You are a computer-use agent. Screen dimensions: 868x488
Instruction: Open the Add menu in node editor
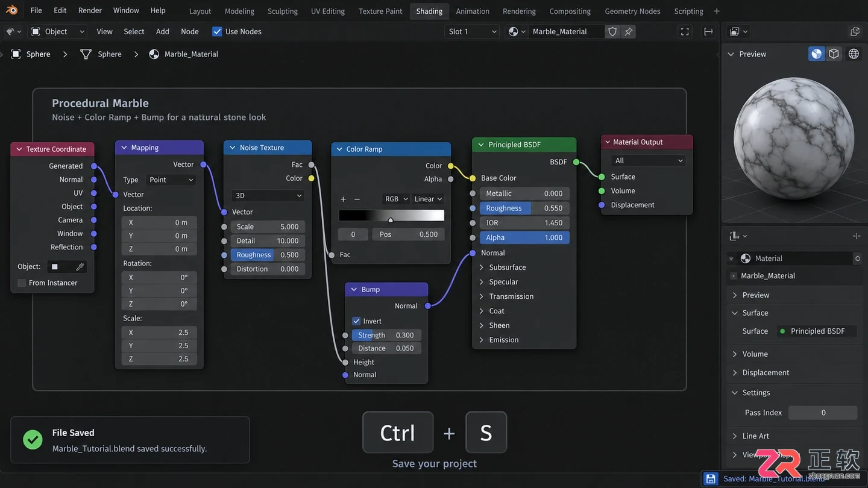coord(163,31)
